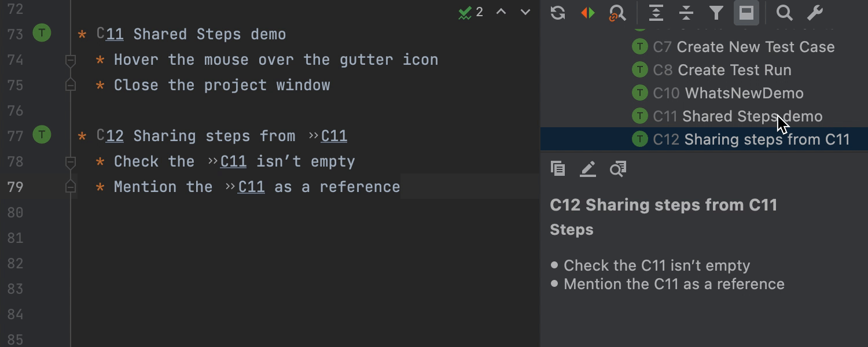The width and height of the screenshot is (868, 347).
Task: Toggle the preview panel button in toolbar
Action: pos(746,13)
